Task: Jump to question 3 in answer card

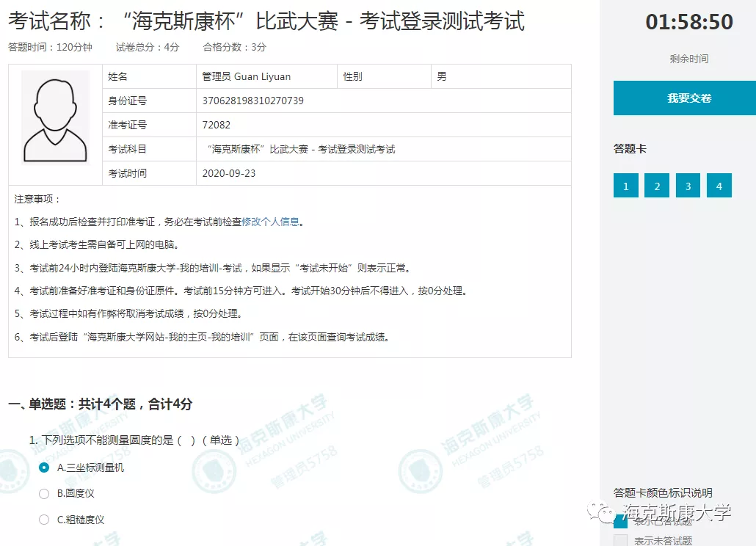Action: click(x=688, y=186)
